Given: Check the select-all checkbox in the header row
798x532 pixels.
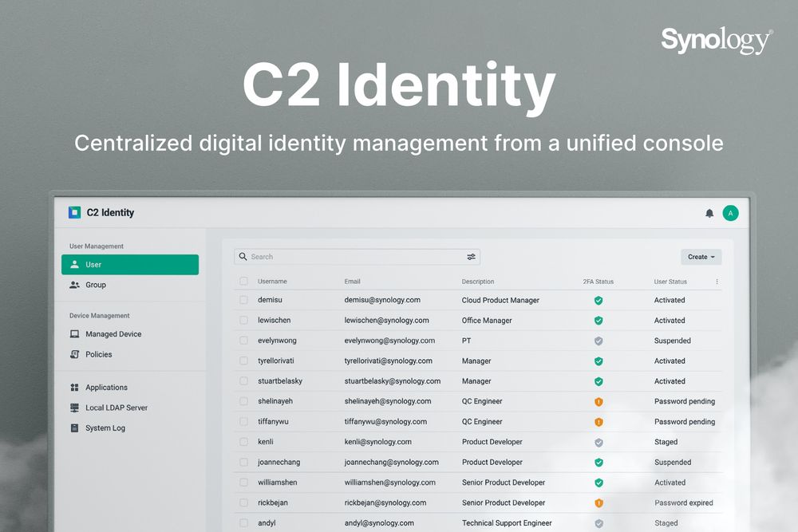Looking at the screenshot, I should [x=243, y=281].
